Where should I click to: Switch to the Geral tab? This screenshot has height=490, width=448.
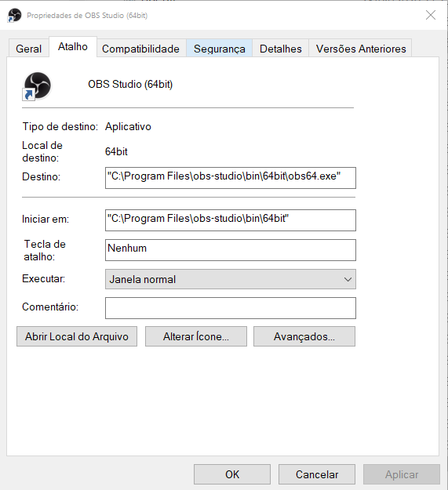click(x=28, y=49)
